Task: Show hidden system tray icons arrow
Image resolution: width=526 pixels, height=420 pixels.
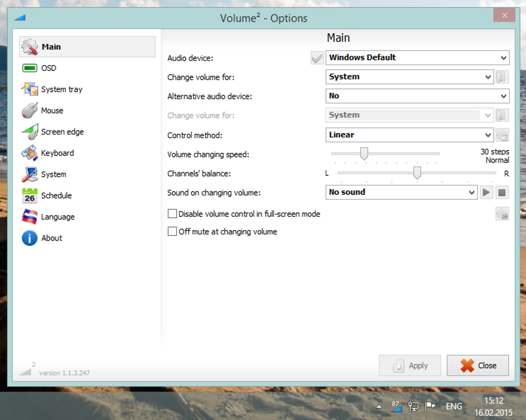Action: [x=379, y=407]
